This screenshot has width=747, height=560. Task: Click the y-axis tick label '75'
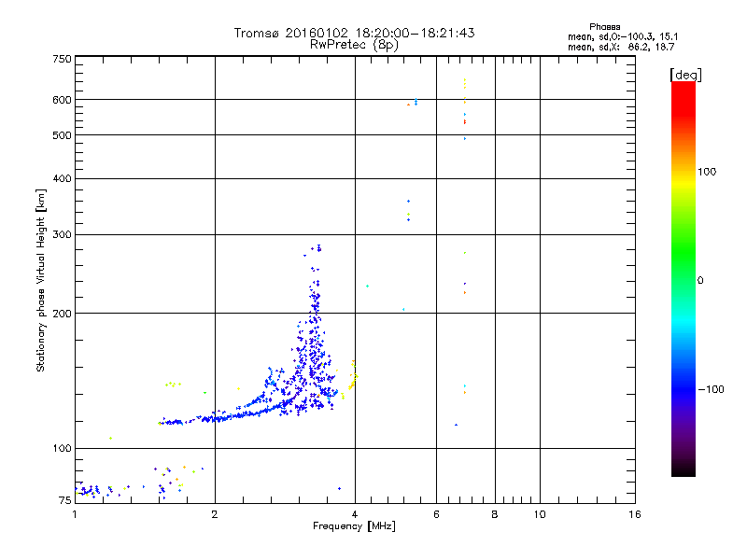[65, 500]
